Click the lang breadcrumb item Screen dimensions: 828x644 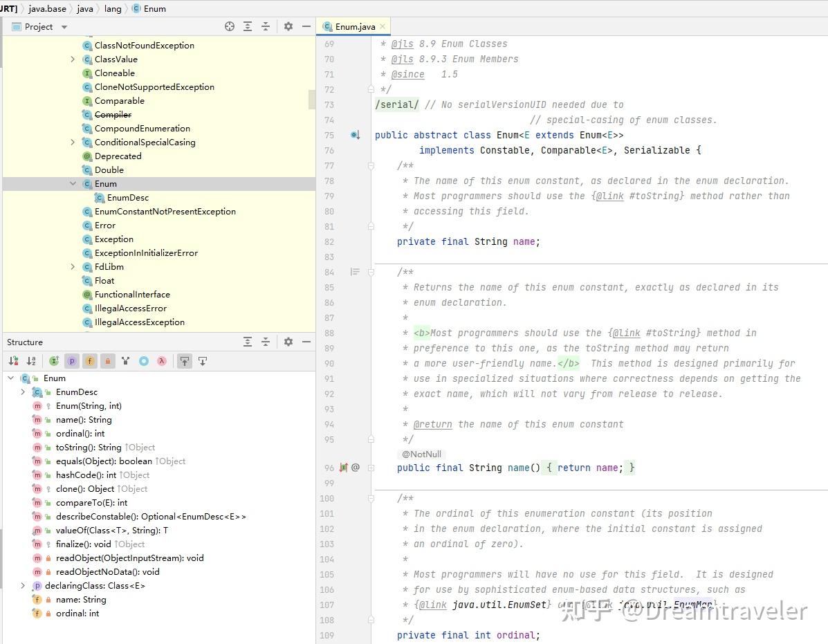click(113, 9)
